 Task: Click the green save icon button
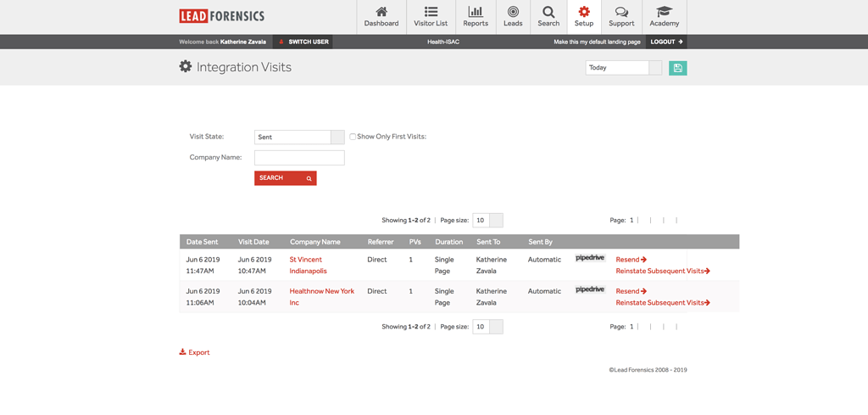point(677,68)
